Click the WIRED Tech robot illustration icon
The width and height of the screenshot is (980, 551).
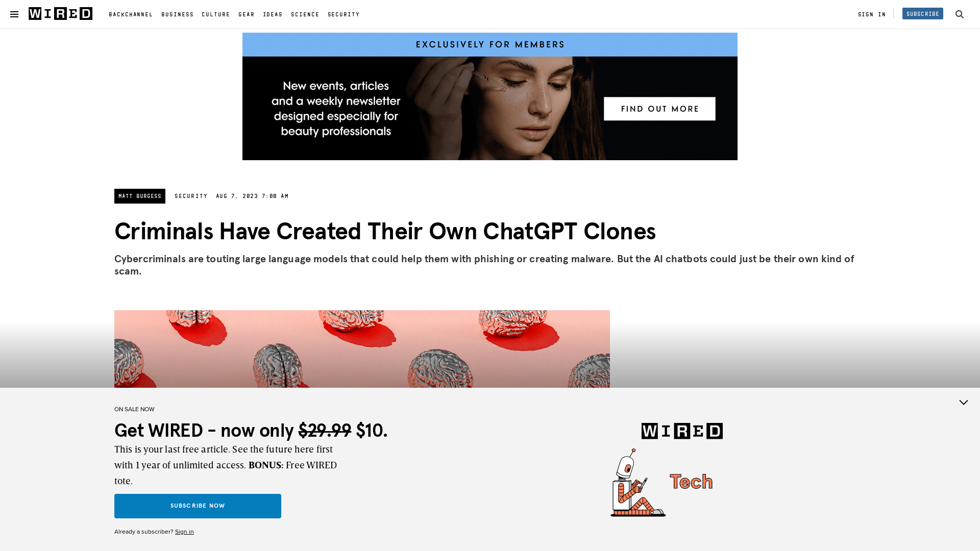click(634, 481)
